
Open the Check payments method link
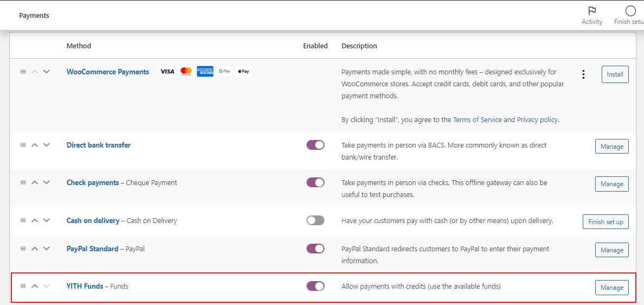[92, 183]
